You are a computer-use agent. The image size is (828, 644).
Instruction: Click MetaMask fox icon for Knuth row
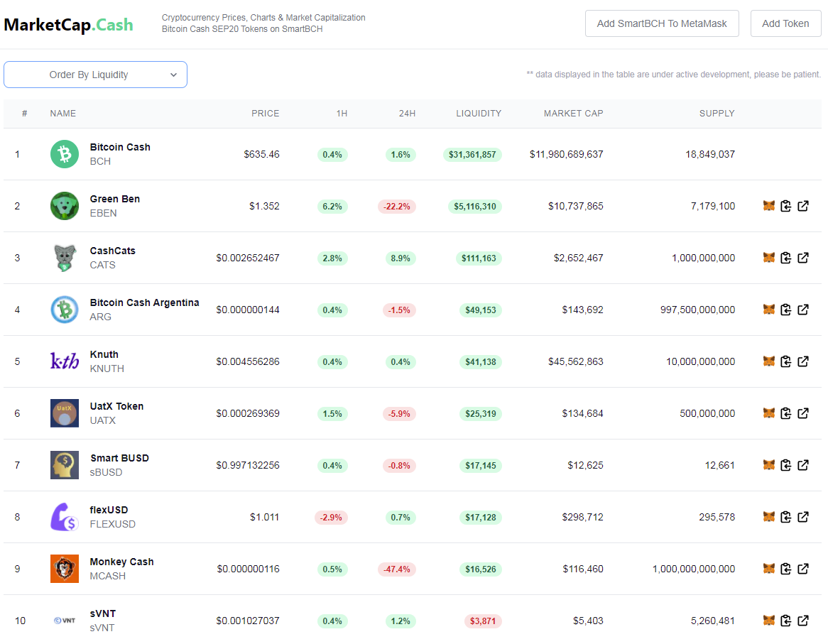point(769,361)
